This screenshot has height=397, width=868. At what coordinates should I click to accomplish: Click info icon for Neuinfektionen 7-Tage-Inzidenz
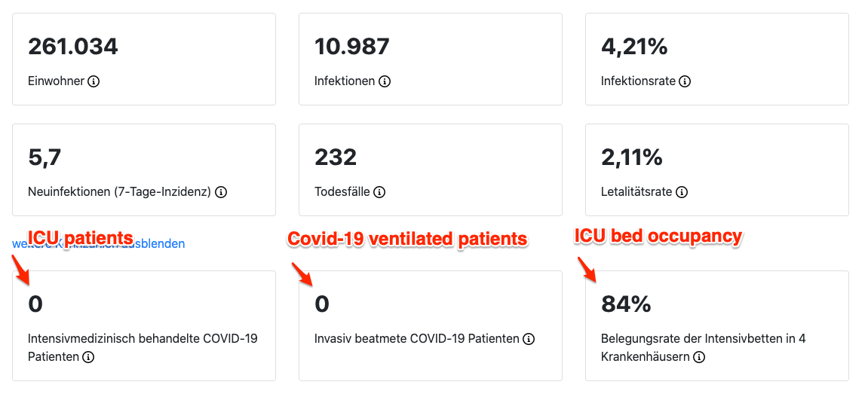[x=221, y=192]
